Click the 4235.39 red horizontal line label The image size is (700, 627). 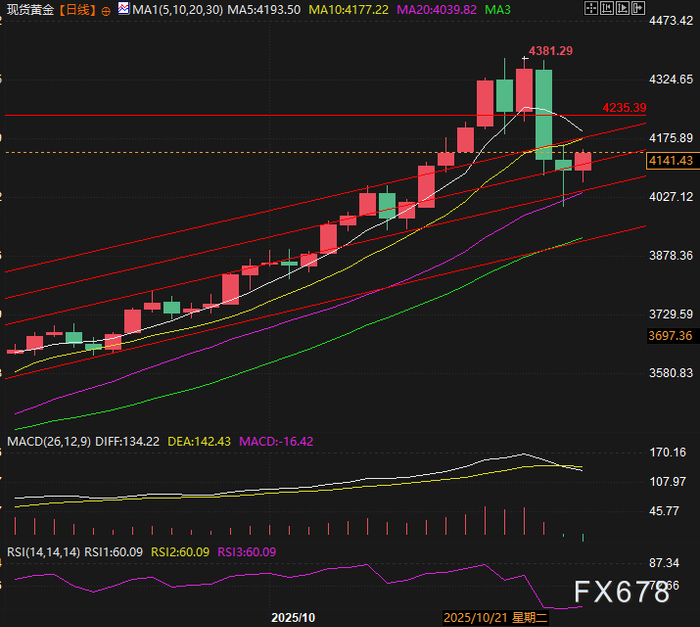click(624, 108)
